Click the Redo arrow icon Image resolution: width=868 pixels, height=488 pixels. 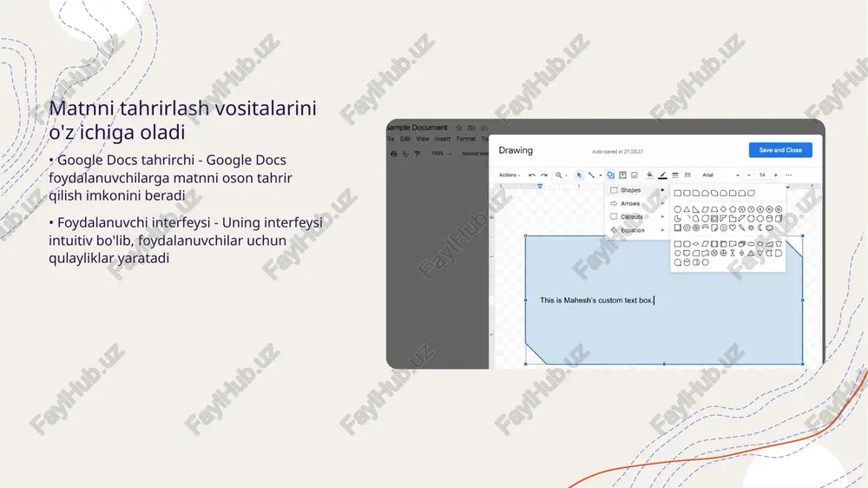[x=544, y=175]
